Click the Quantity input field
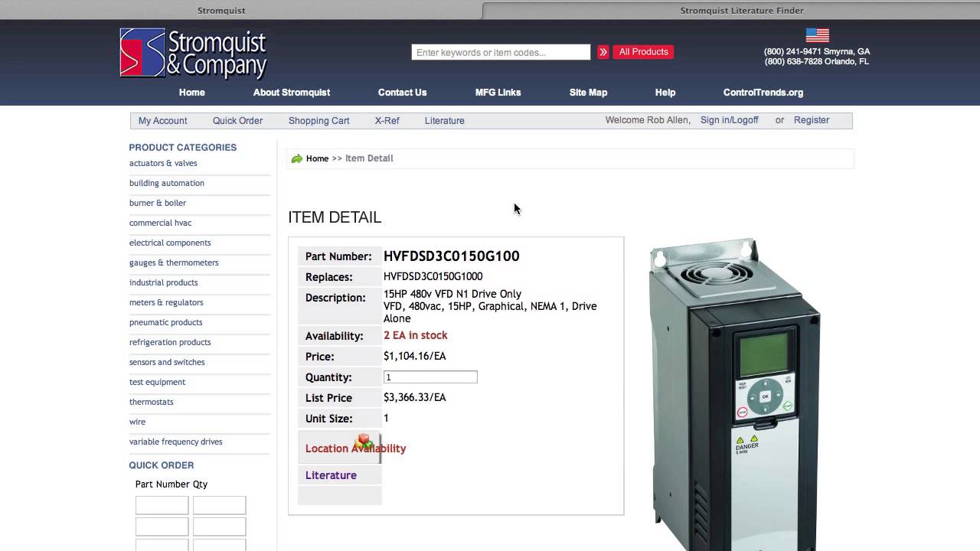The height and width of the screenshot is (551, 980). [430, 377]
